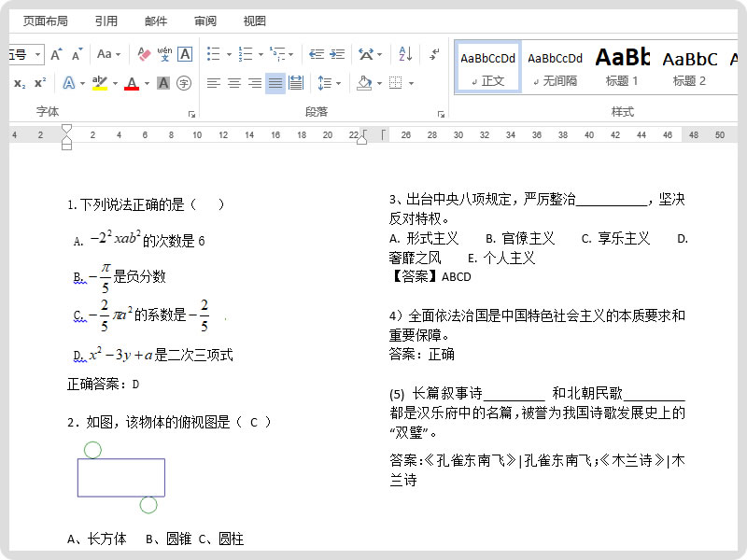Viewport: 747px width, 560px height.
Task: Switch to the 审阅 tab
Action: 205,21
